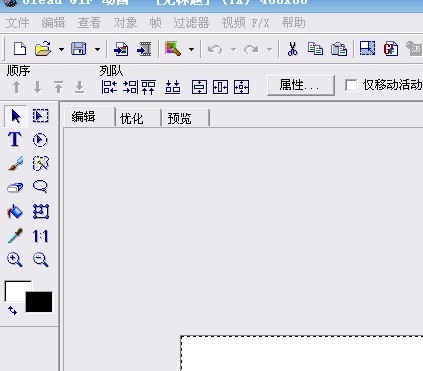
Task: Select the Paint Brush tool
Action: [x=15, y=163]
